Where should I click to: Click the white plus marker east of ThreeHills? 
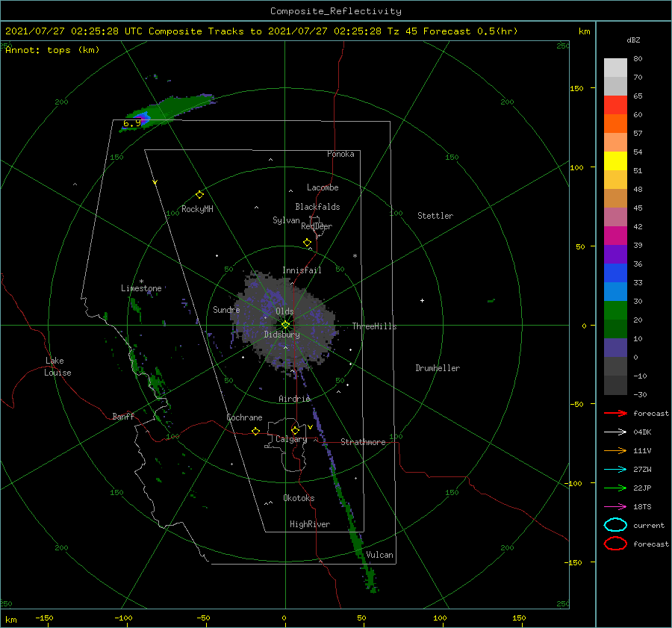pos(422,300)
